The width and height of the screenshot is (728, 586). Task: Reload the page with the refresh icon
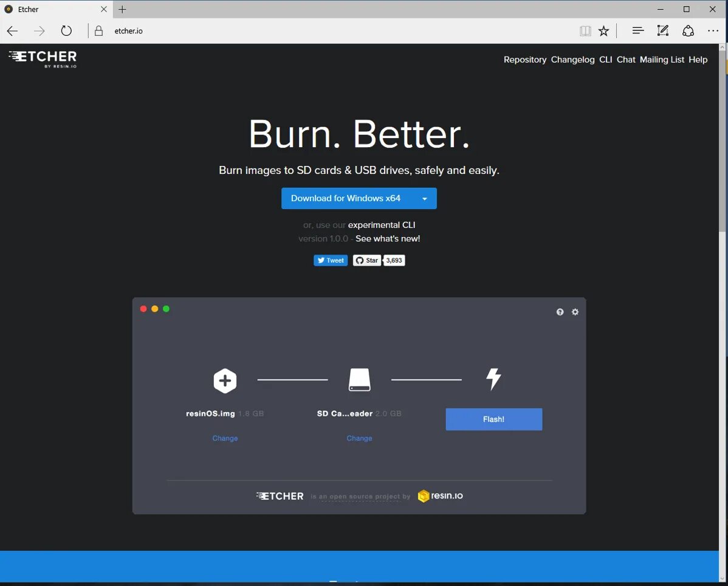(x=66, y=30)
